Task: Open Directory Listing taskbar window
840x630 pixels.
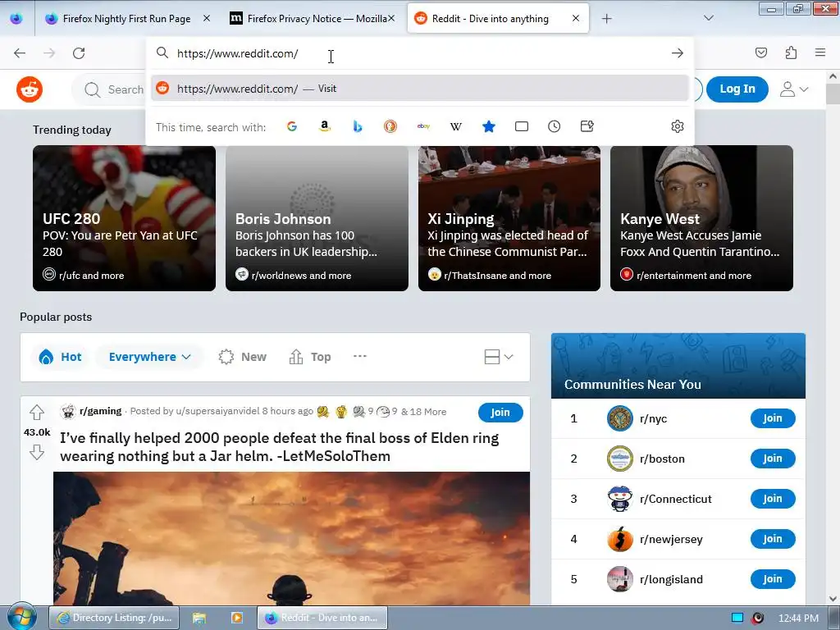Action: tap(115, 618)
